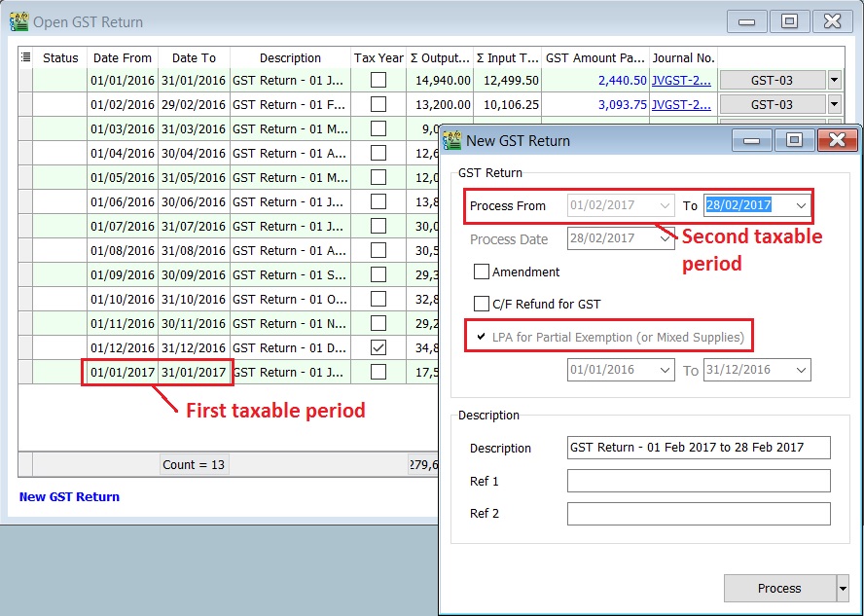Expand the Process button dropdown arrow
This screenshot has height=616, width=864.
(843, 588)
